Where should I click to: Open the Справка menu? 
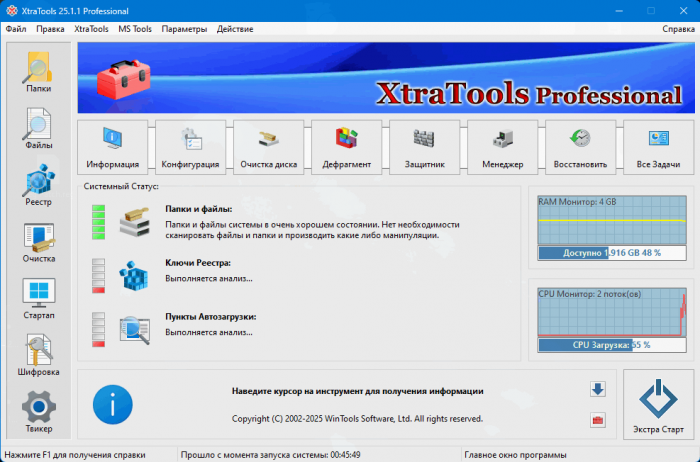pos(679,29)
